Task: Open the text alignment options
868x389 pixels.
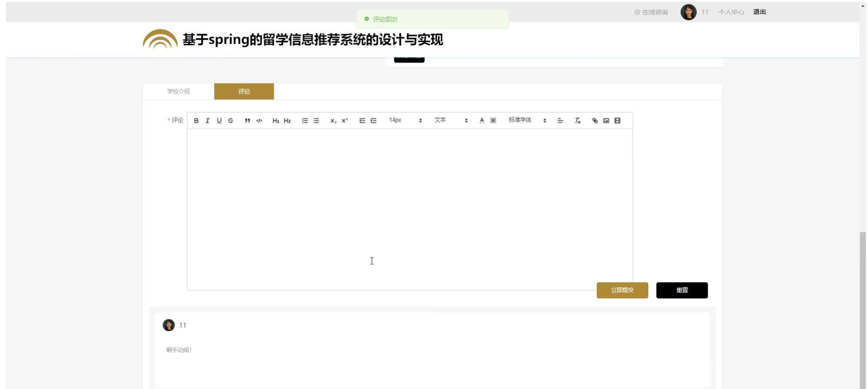Action: (560, 121)
